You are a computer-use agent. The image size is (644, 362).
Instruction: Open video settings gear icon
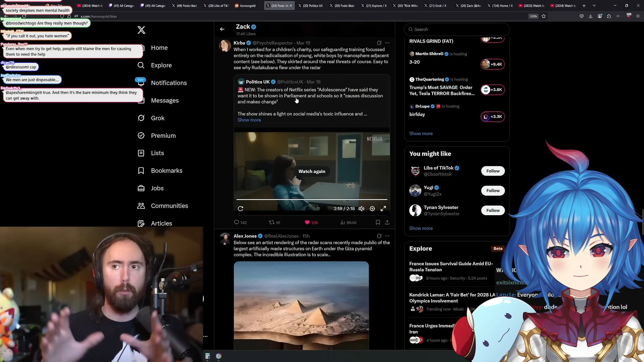(372, 208)
